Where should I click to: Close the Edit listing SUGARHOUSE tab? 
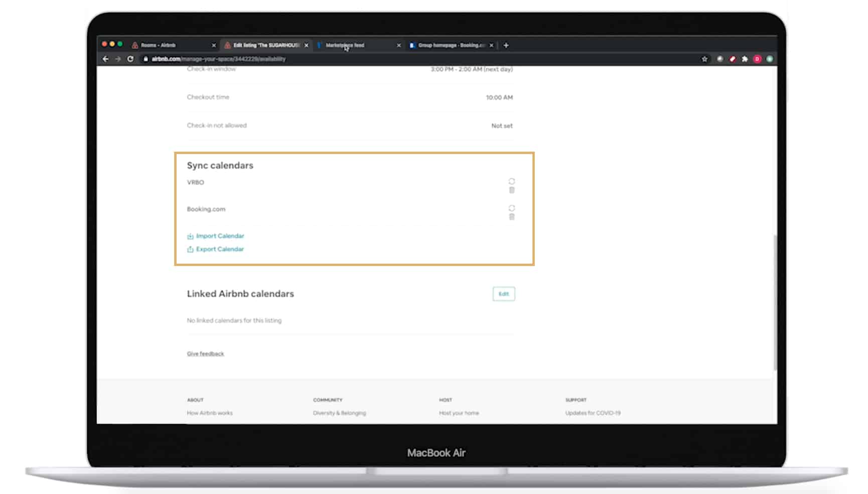306,45
